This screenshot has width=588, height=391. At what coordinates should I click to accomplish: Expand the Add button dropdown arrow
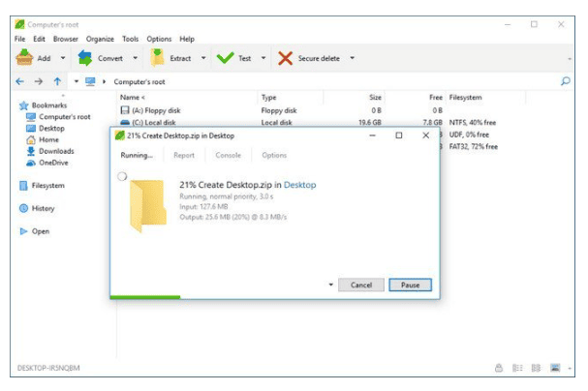[x=63, y=58]
